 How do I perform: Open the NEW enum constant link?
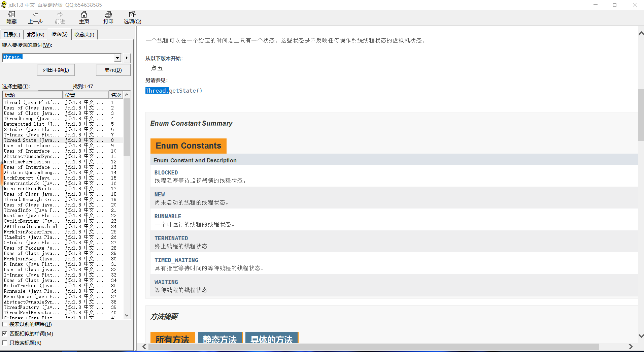click(160, 194)
